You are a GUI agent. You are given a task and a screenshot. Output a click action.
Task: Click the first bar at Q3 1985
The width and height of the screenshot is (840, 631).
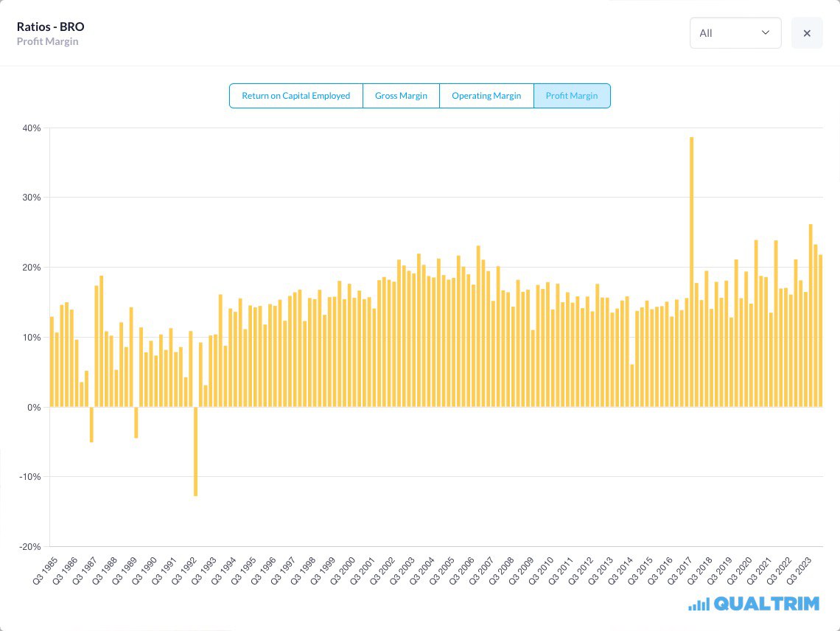52,361
